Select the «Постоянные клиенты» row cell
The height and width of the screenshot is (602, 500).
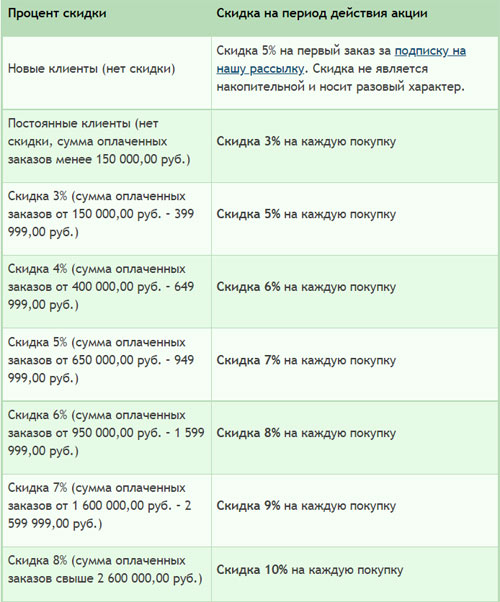[107, 146]
